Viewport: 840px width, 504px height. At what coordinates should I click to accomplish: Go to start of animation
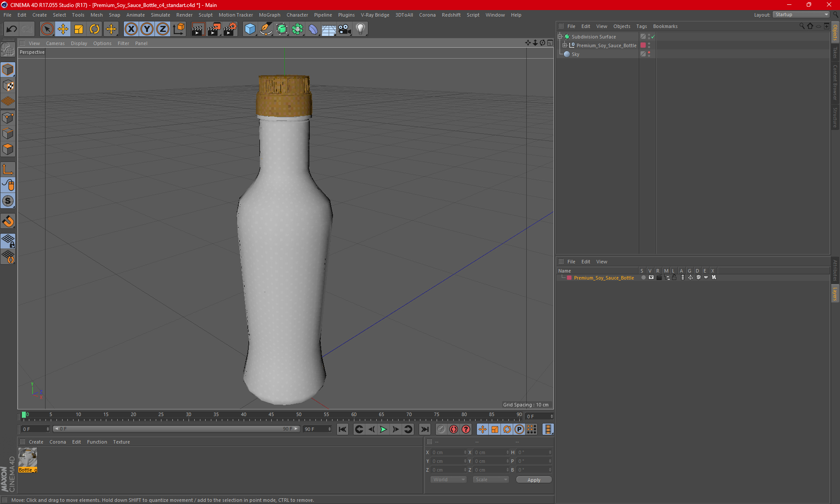343,429
